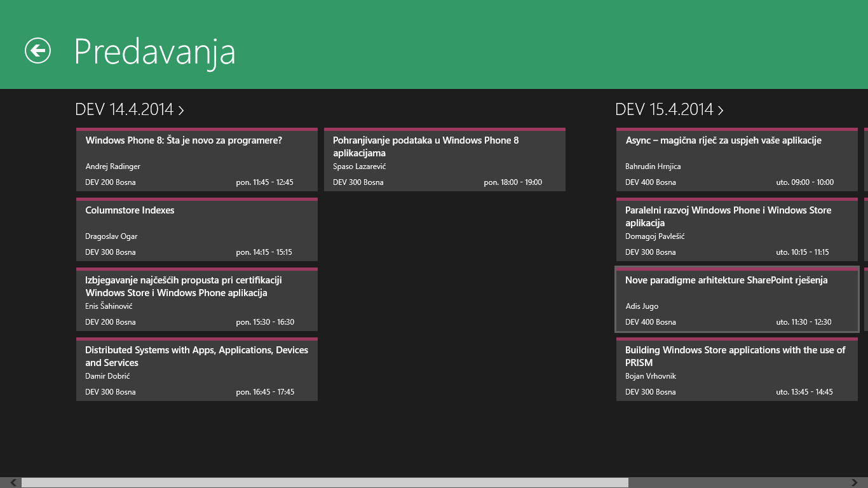Click time slot 'uto. 13:45 - 14:45'
The height and width of the screenshot is (488, 868).
804,392
